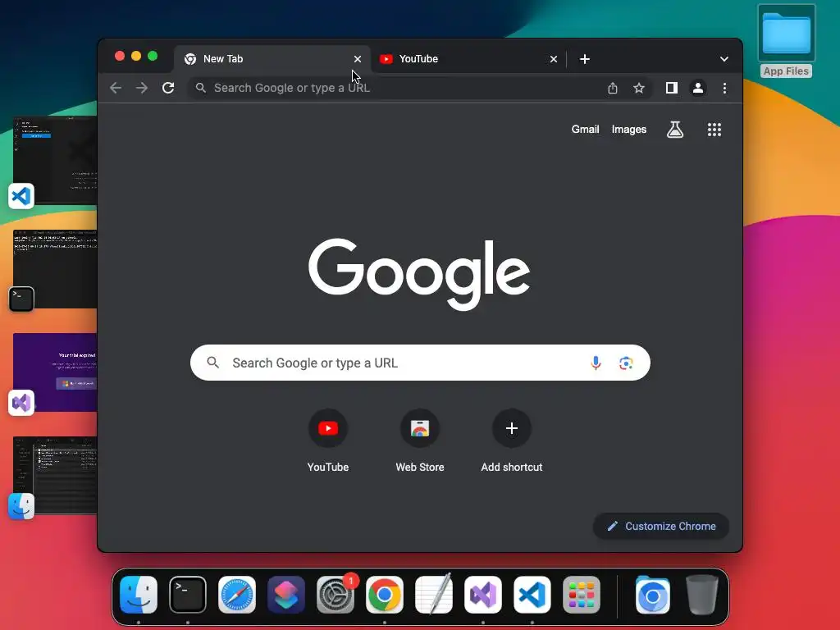Bookmark this tab with the star icon
The width and height of the screenshot is (840, 630).
[638, 88]
